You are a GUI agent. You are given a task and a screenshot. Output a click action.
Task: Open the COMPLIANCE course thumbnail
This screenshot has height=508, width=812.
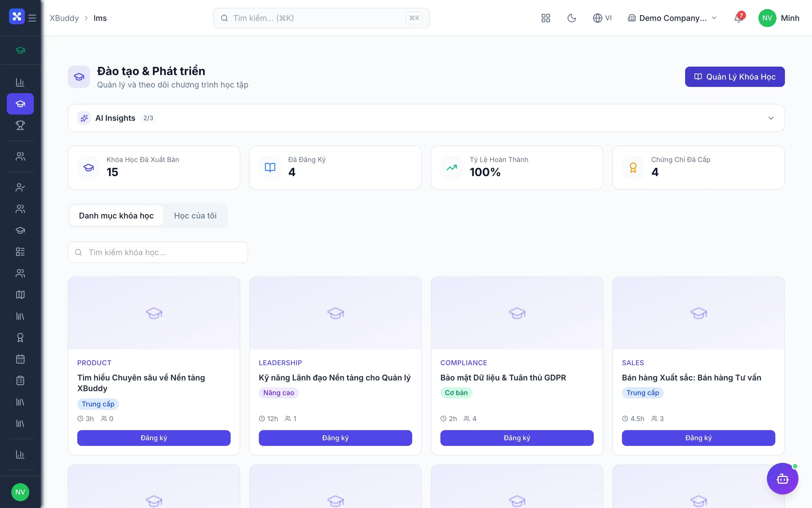517,313
